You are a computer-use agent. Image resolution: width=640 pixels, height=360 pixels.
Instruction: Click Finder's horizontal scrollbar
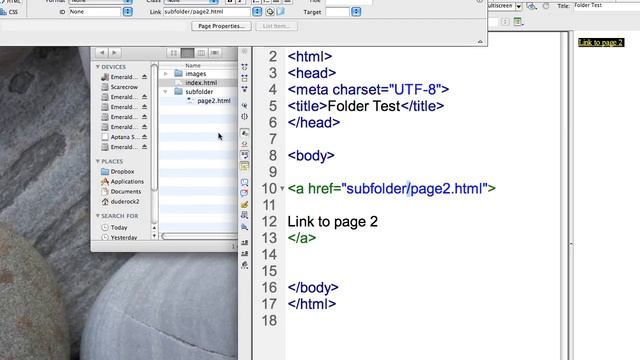tap(199, 236)
